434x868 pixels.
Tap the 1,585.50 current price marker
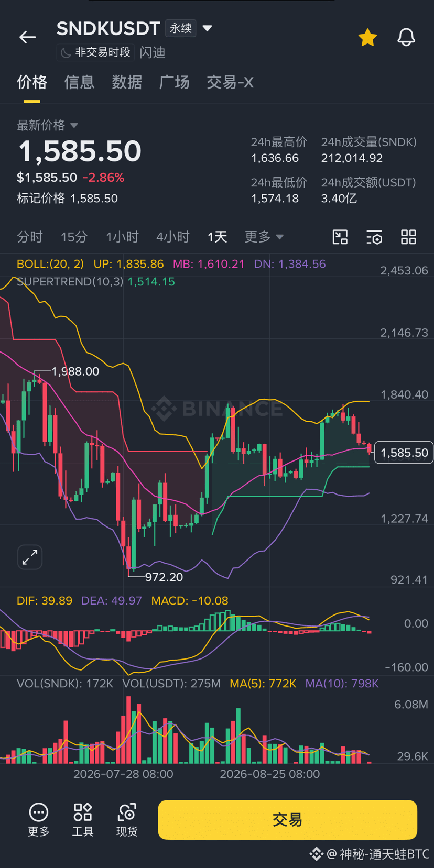tap(404, 453)
